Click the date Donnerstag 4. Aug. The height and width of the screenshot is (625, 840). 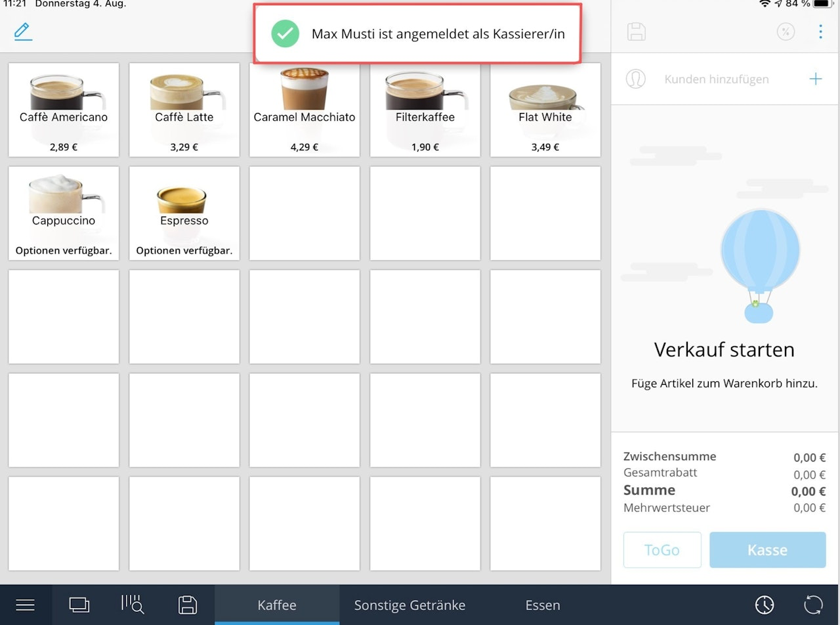(81, 4)
